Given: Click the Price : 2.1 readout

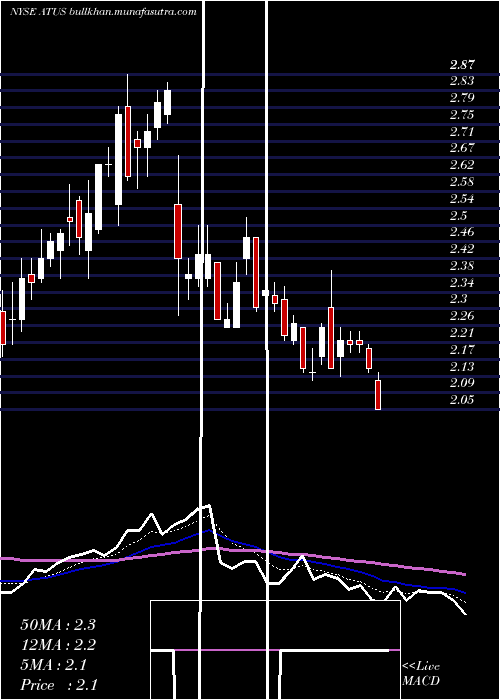Looking at the screenshot, I should tap(59, 685).
